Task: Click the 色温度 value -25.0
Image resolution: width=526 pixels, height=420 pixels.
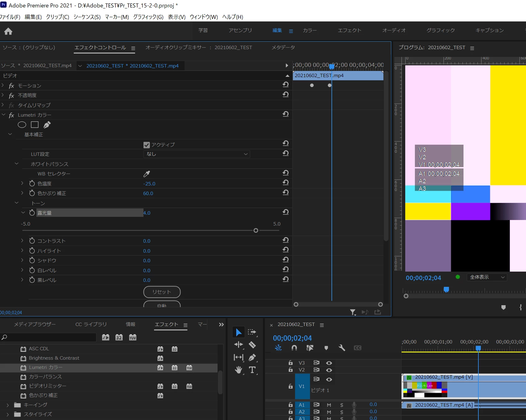Action: 149,184
